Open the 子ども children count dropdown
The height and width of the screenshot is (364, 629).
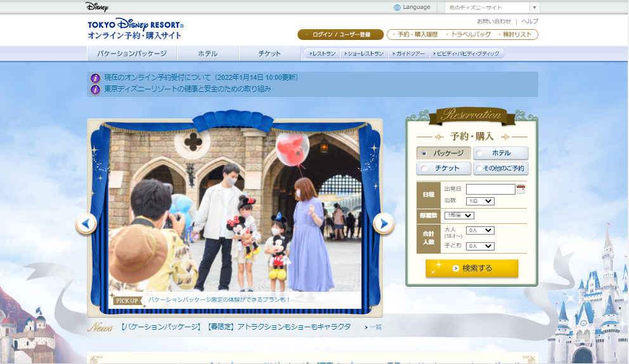[480, 246]
